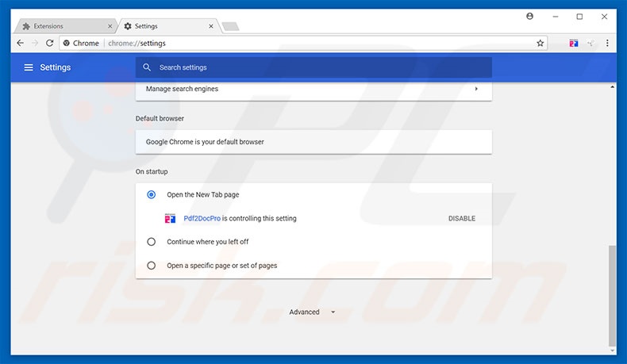
Task: Select Continue where you left off option
Action: (151, 242)
